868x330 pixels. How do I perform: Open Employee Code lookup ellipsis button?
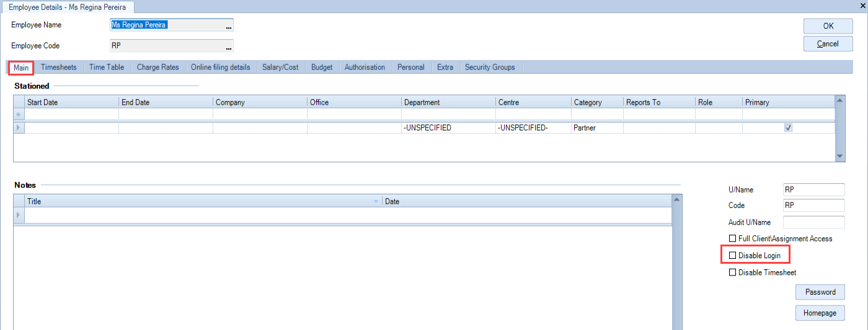pyautogui.click(x=229, y=46)
